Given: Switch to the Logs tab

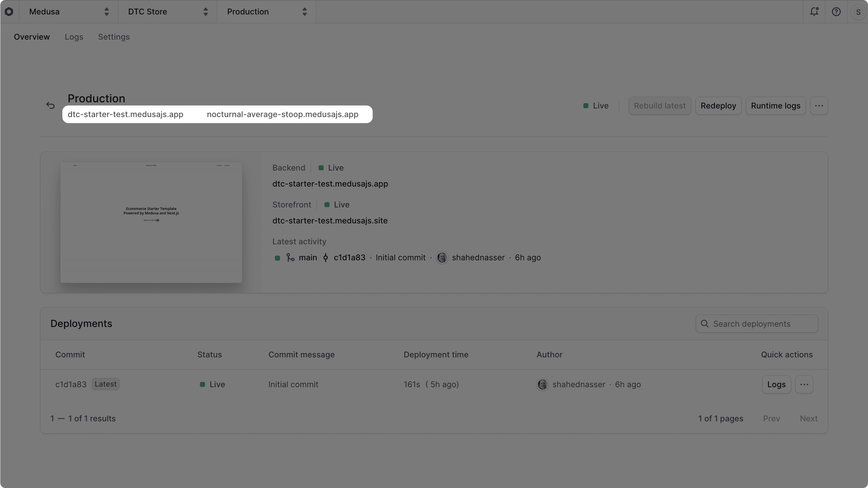Looking at the screenshot, I should click(74, 37).
